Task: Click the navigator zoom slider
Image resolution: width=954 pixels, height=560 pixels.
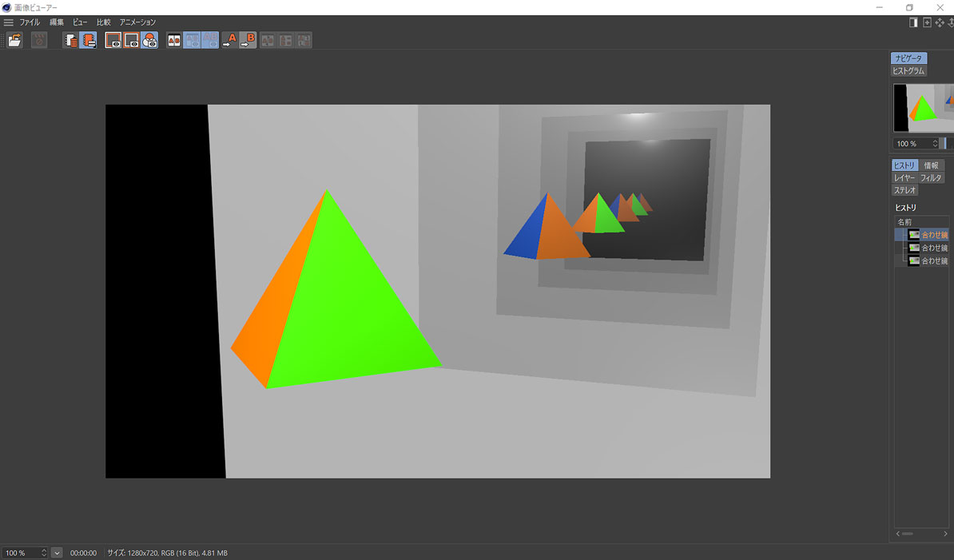Action: click(944, 144)
